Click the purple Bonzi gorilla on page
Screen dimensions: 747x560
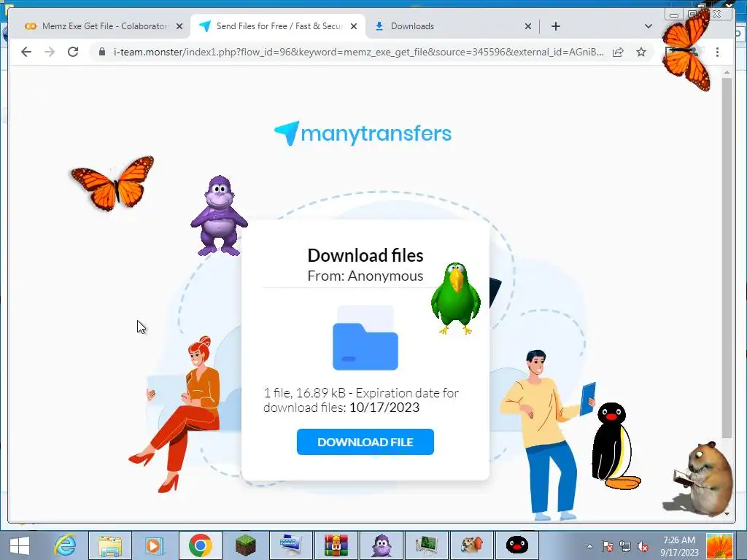[219, 216]
